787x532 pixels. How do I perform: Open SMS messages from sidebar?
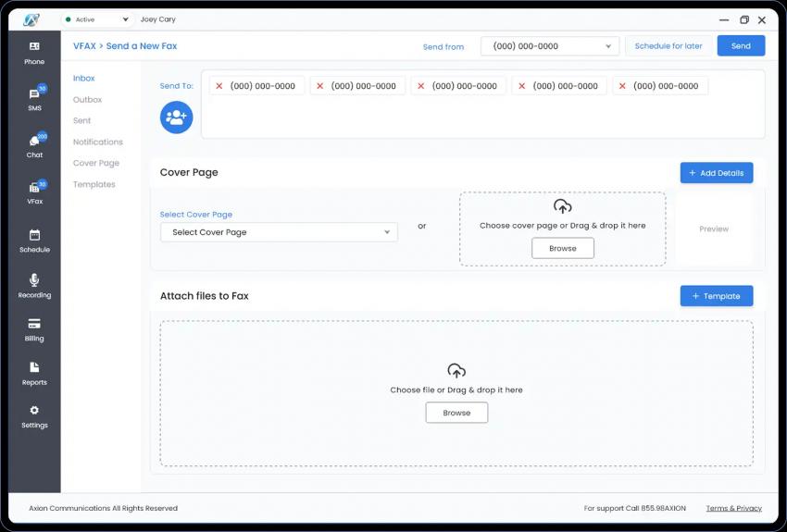[x=34, y=99]
